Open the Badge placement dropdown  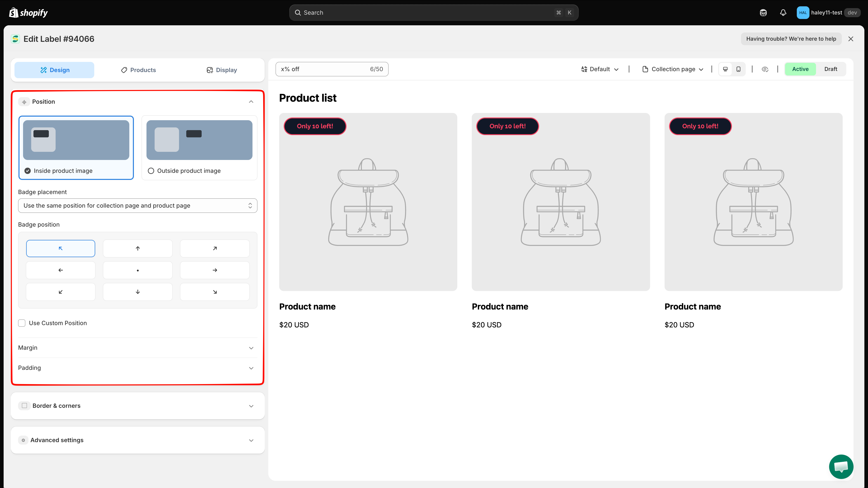pos(137,205)
